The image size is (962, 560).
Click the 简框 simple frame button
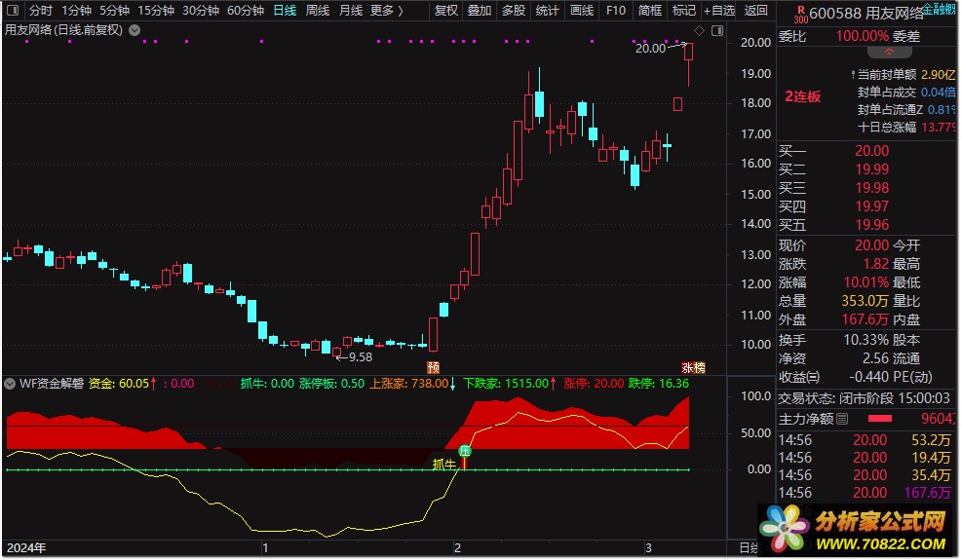click(x=650, y=11)
